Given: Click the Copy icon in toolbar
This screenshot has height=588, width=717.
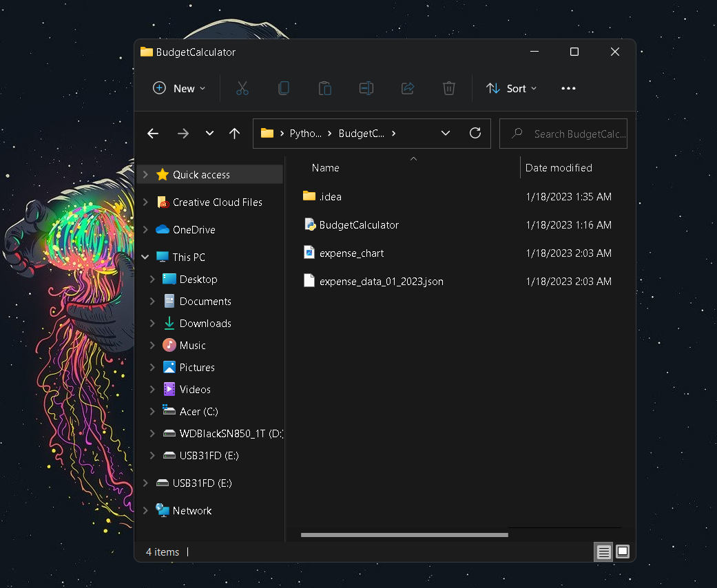Looking at the screenshot, I should pyautogui.click(x=284, y=88).
